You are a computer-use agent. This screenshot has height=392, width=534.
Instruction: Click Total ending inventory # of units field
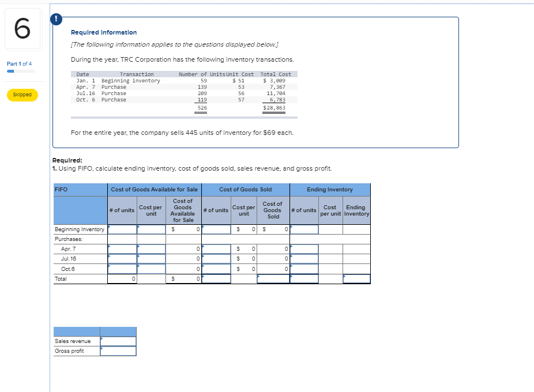pyautogui.click(x=304, y=279)
